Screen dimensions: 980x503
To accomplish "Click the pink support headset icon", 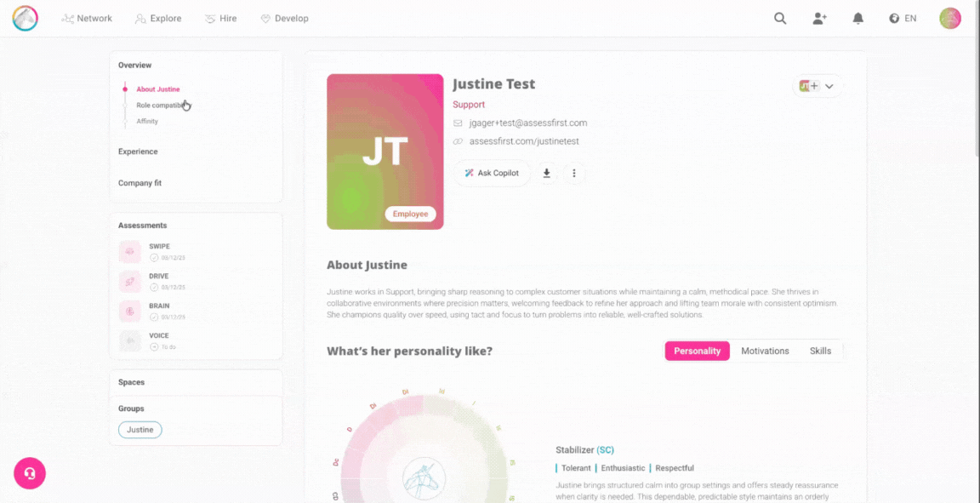I will pyautogui.click(x=30, y=473).
